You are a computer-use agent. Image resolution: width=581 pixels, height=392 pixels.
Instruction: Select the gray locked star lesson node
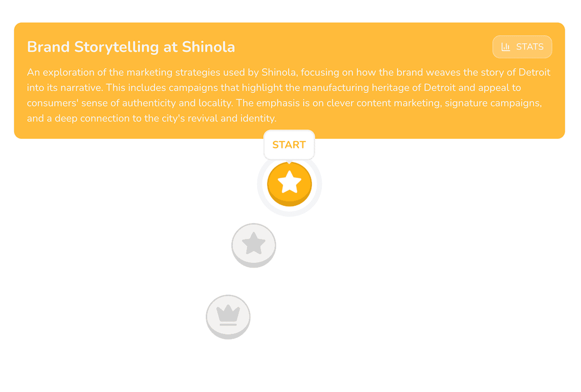[x=254, y=245]
